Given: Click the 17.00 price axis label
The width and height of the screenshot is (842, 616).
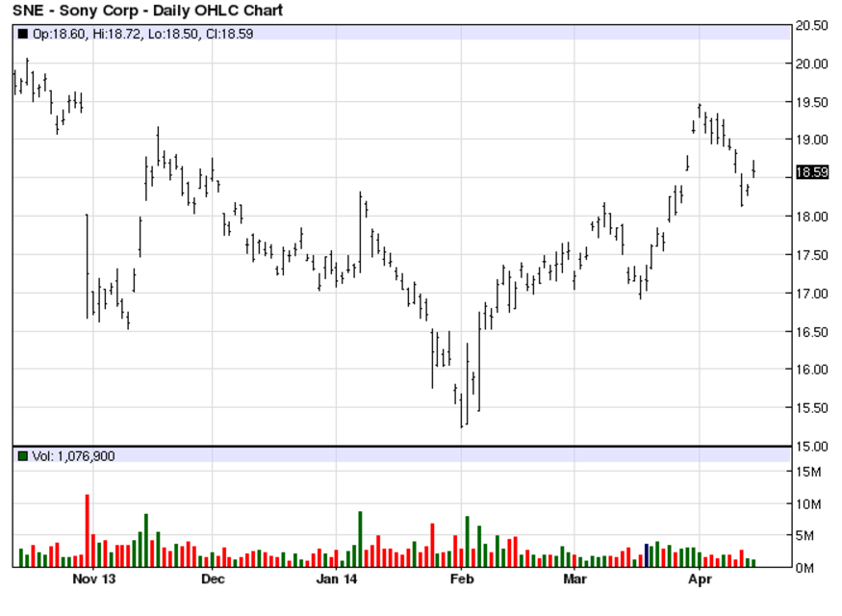Looking at the screenshot, I should pos(812,294).
